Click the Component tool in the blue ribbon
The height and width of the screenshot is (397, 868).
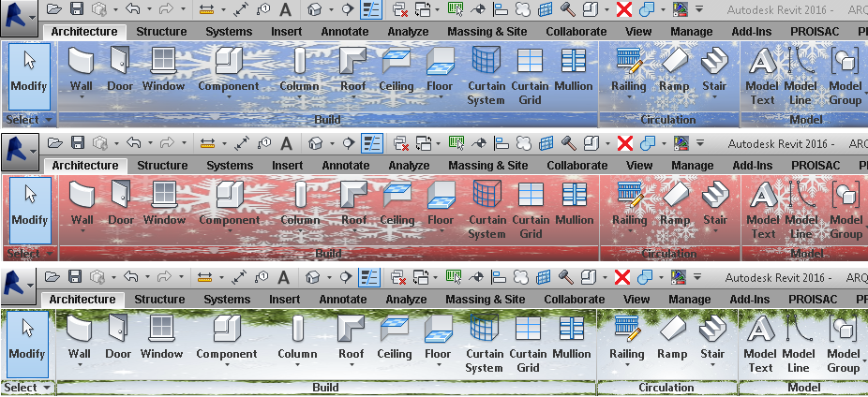coord(229,70)
